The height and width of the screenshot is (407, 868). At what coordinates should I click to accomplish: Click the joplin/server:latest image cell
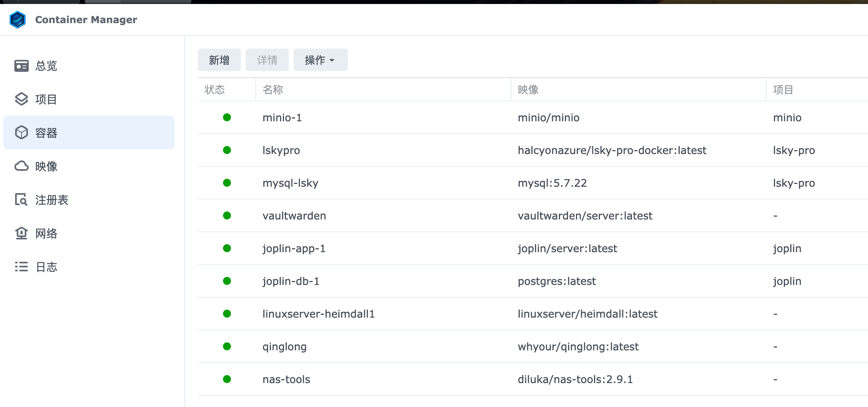tap(568, 249)
